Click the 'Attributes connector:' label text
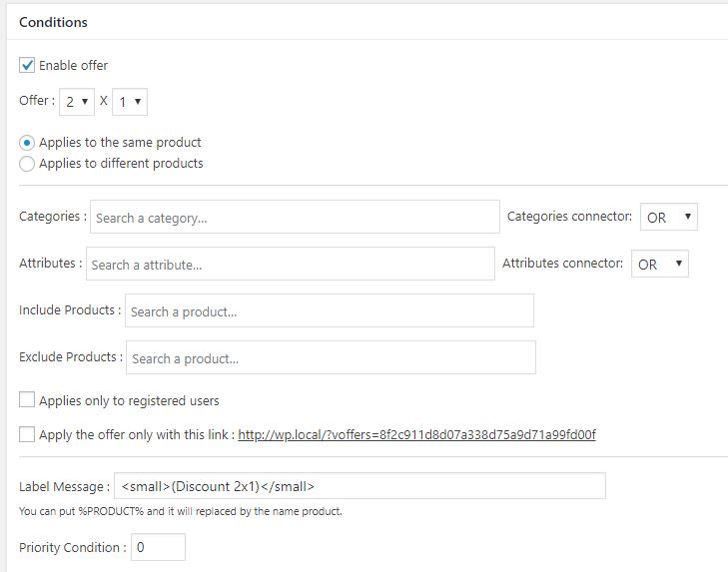This screenshot has height=572, width=728. click(562, 264)
